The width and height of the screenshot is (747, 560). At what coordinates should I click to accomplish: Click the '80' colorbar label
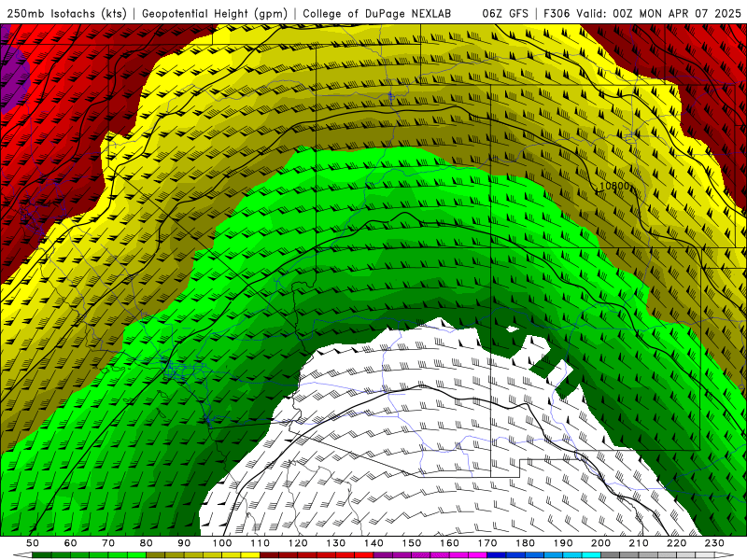[x=147, y=543]
